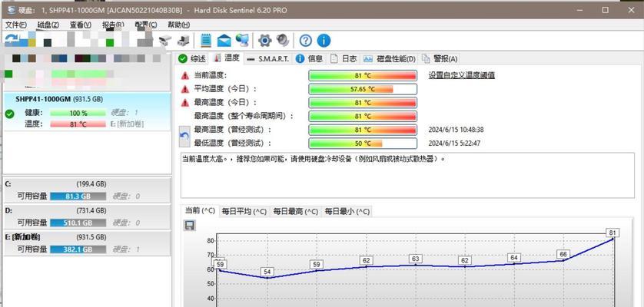This screenshot has height=307, width=644.
Task: Click the green check icon beside 健康
Action: point(9,114)
